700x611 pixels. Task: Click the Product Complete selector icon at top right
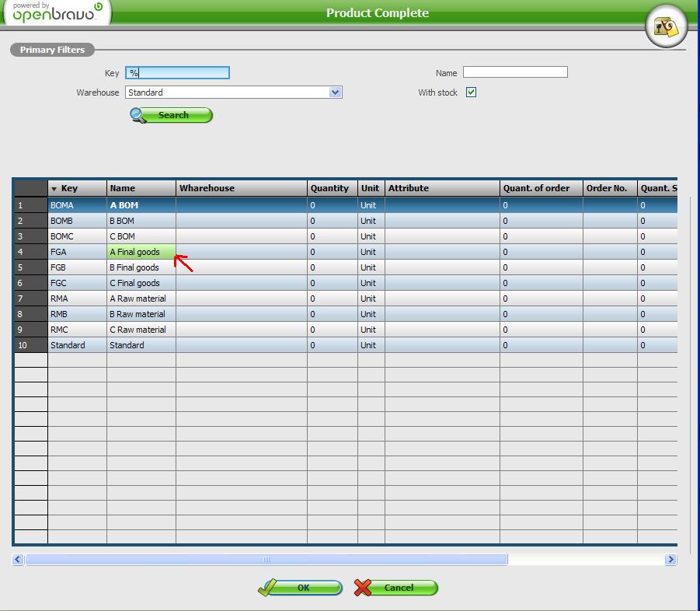(x=666, y=26)
